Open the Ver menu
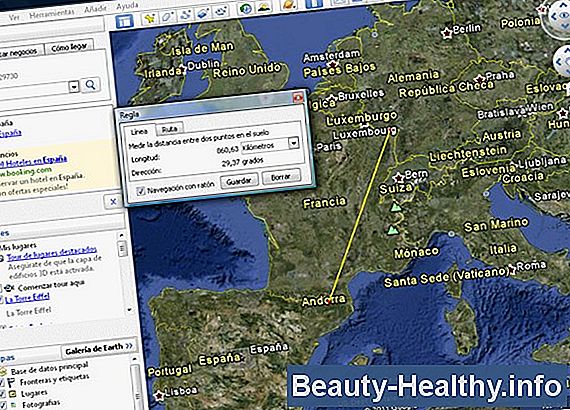The image size is (570, 410). (13, 17)
